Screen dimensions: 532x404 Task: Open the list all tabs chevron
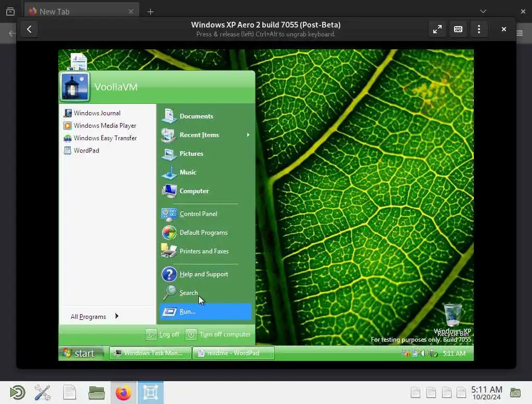pos(483,11)
